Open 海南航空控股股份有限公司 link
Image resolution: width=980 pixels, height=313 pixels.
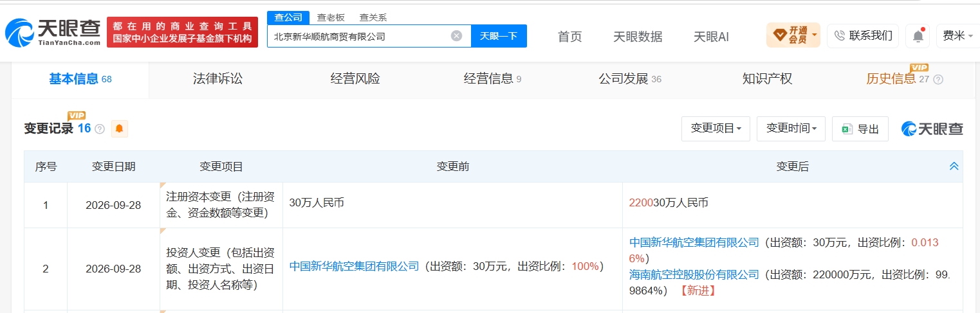(694, 274)
